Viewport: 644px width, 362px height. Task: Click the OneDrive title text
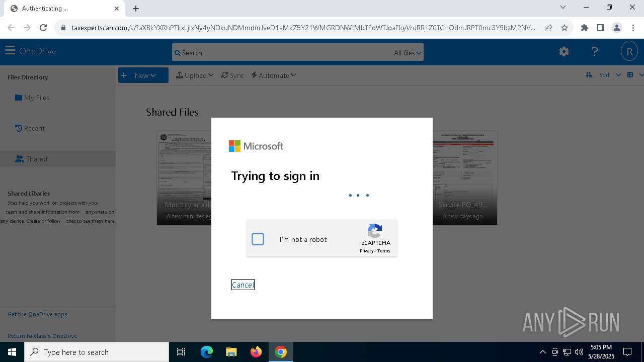click(38, 51)
